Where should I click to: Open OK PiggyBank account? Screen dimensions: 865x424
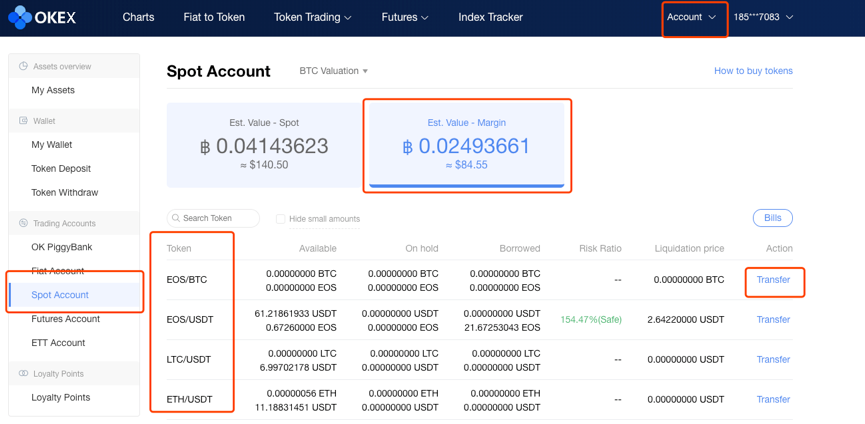(x=62, y=247)
